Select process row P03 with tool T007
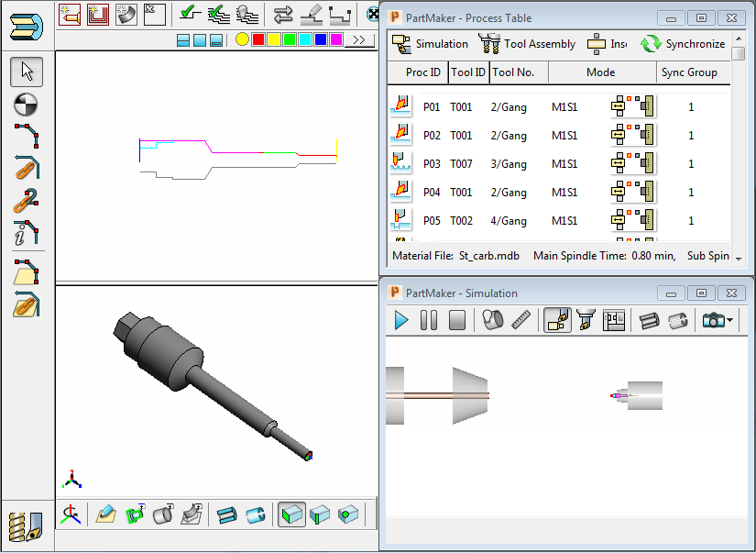The width and height of the screenshot is (756, 553). point(559,163)
